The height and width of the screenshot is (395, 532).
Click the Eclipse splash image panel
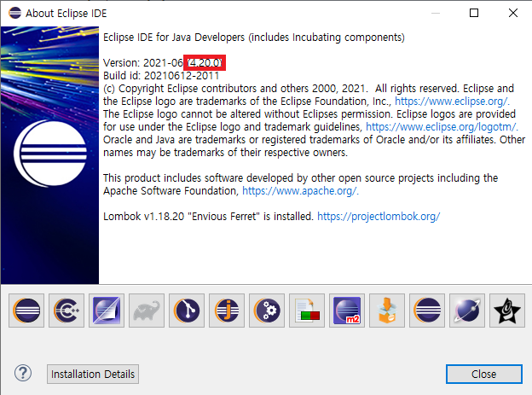49,155
